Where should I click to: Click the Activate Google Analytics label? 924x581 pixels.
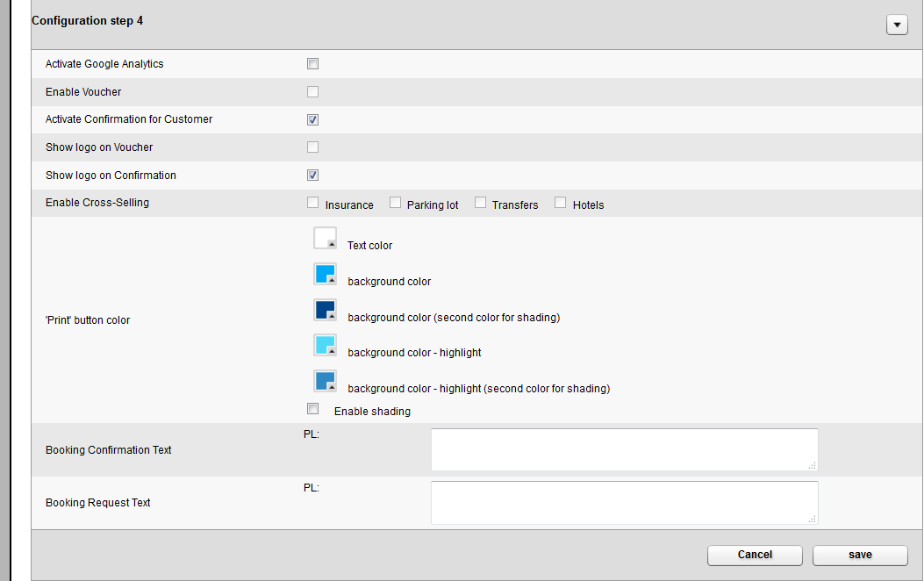pos(104,64)
